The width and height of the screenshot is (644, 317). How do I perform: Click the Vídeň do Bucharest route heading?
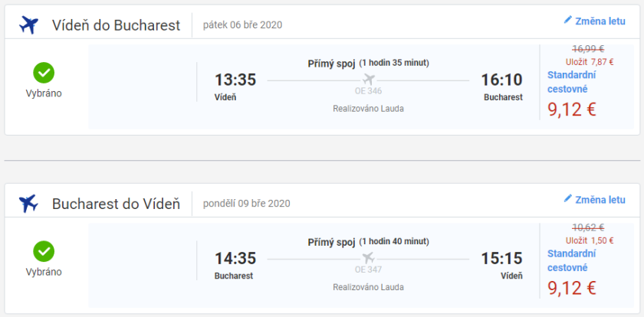(116, 25)
